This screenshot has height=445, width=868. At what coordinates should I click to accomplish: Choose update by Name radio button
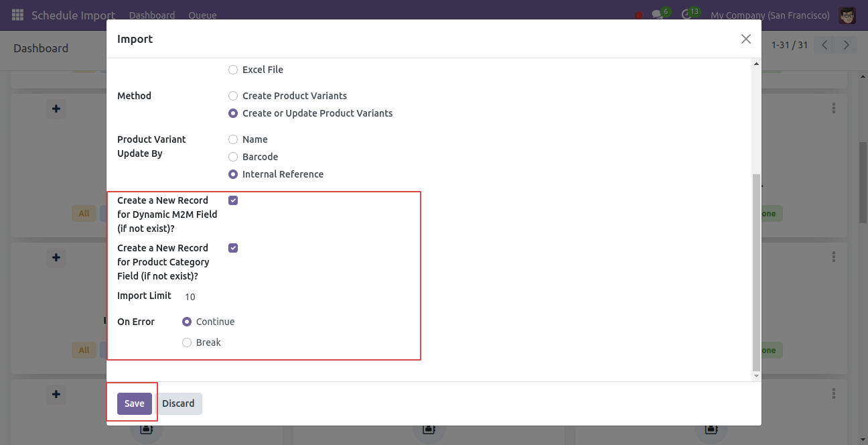tap(233, 139)
